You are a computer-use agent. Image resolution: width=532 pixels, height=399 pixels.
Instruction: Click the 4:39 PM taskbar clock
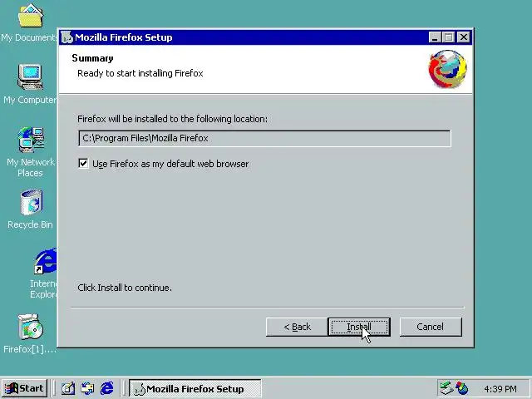pyautogui.click(x=500, y=389)
